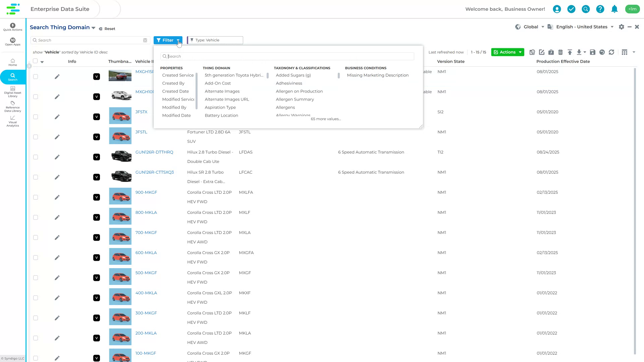Image resolution: width=644 pixels, height=362 pixels.
Task: Navigate to Reference Data Library
Action: coord(12,107)
